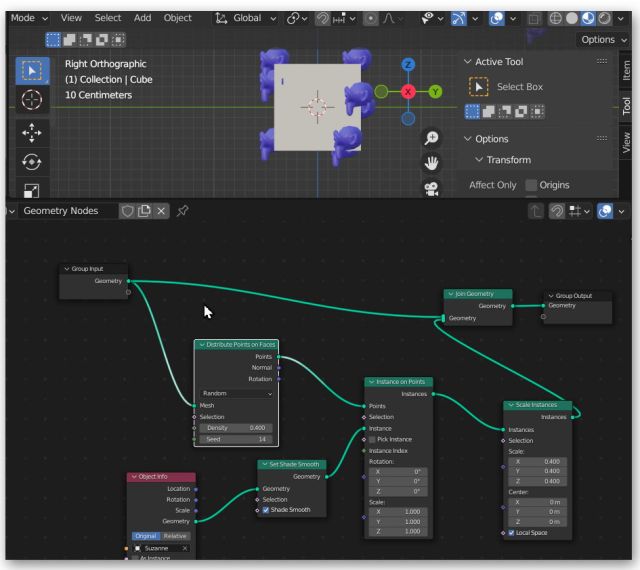Switch to the Tool sidebar tab

coord(626,106)
